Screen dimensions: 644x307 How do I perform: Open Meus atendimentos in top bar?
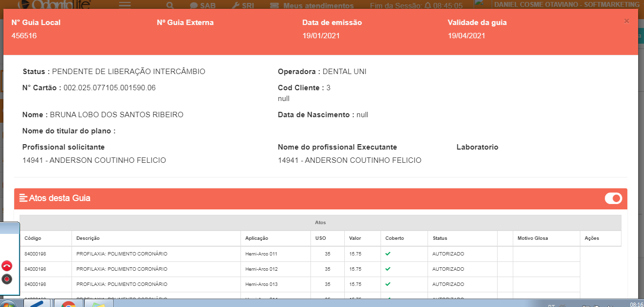(x=312, y=6)
